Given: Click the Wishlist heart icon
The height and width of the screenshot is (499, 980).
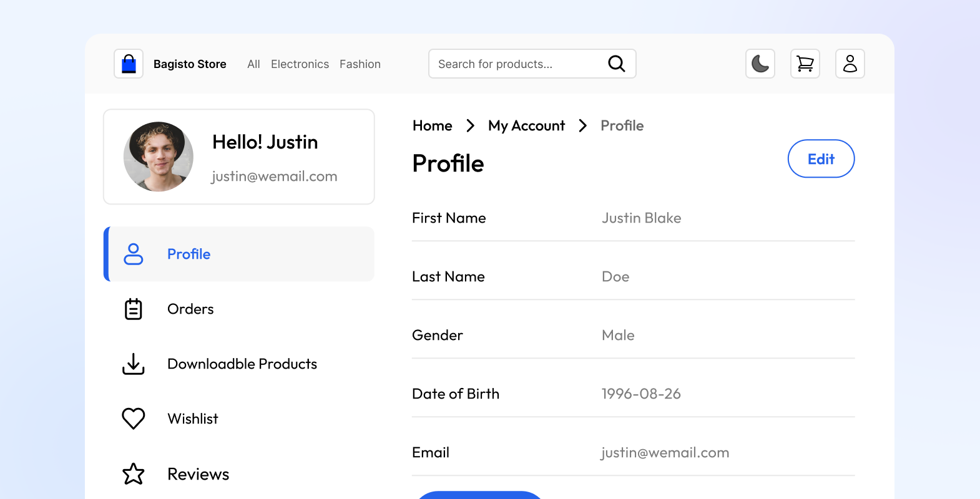Looking at the screenshot, I should tap(134, 419).
